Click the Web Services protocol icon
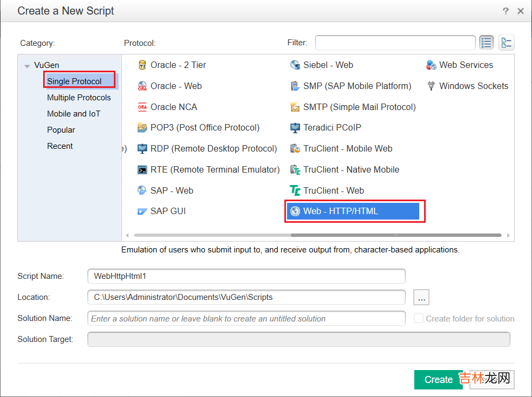This screenshot has width=532, height=397. (431, 65)
